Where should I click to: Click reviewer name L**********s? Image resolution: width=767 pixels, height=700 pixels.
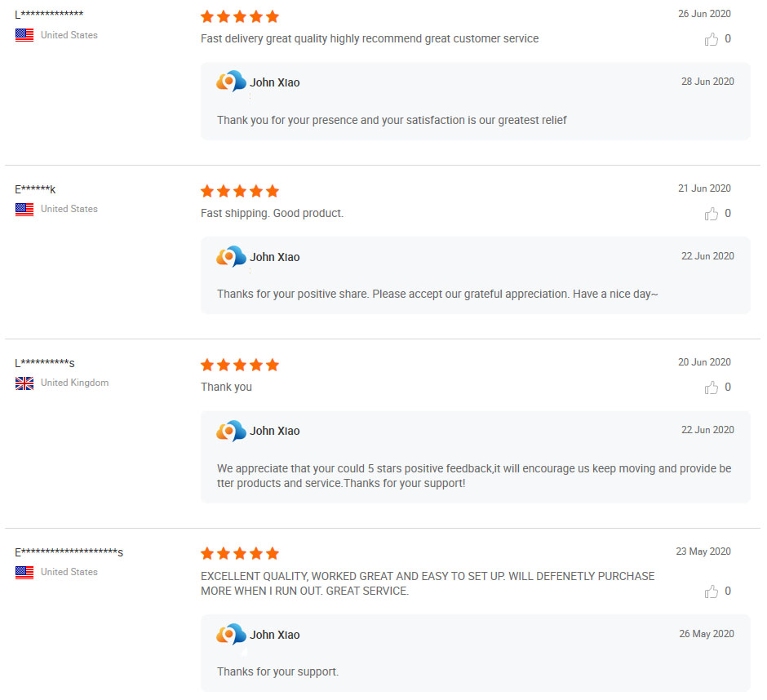coord(45,363)
